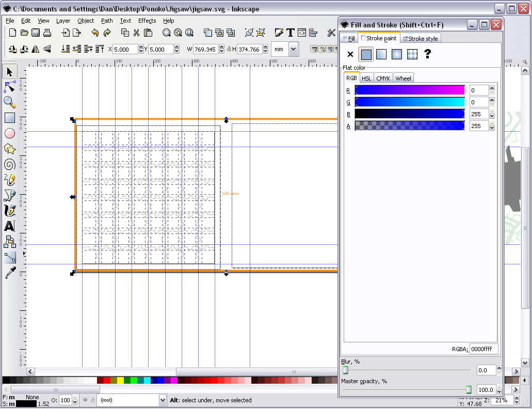Select the Text tool in toolbox
Viewport: 532px width, 409px height.
coord(9,226)
